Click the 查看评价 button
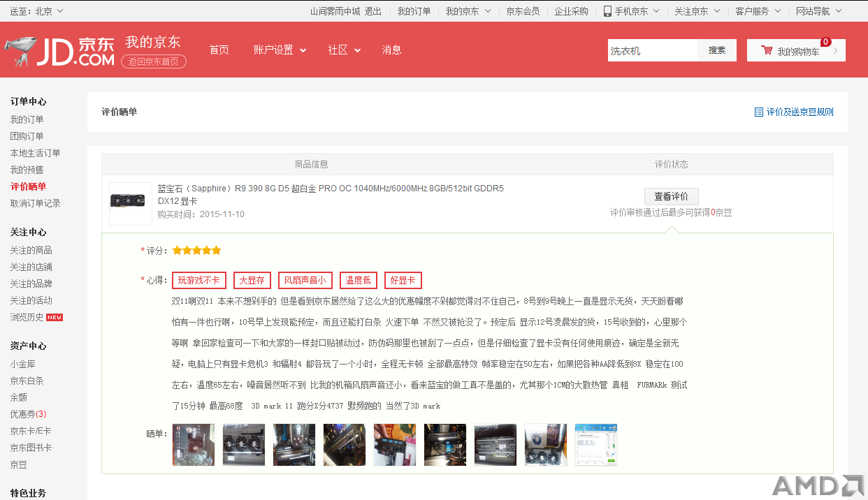Viewport: 868px width, 500px height. [x=671, y=196]
